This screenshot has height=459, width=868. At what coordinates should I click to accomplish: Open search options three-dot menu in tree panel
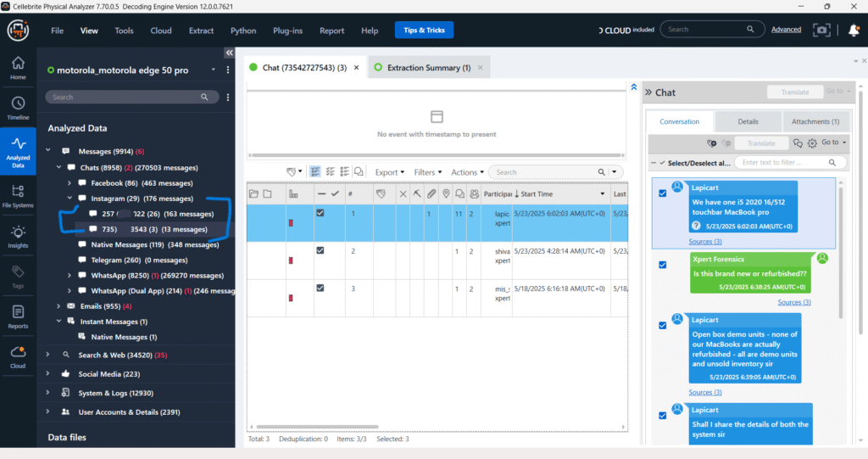[227, 97]
